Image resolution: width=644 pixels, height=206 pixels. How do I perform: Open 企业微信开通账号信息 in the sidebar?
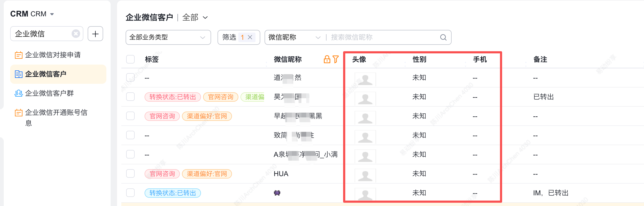(56, 113)
